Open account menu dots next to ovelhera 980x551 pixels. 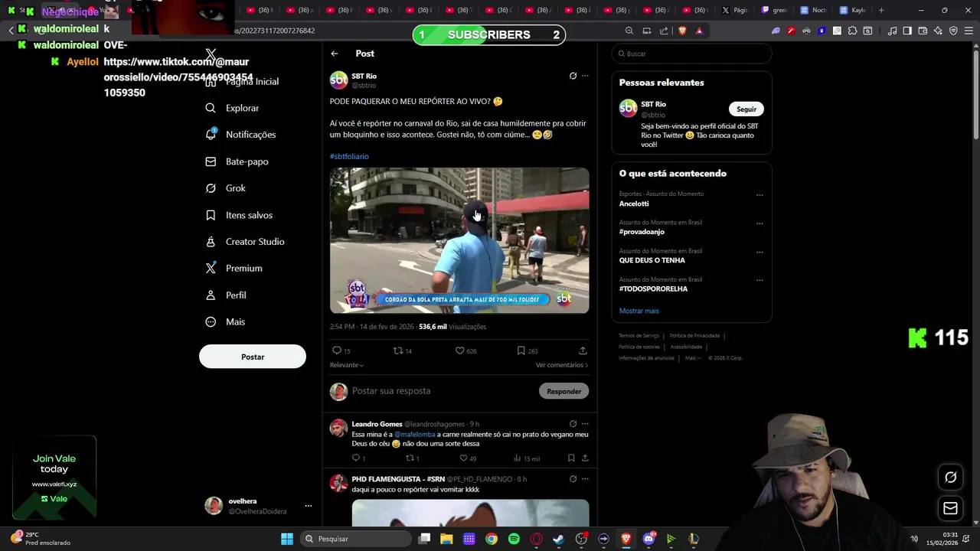coord(309,506)
